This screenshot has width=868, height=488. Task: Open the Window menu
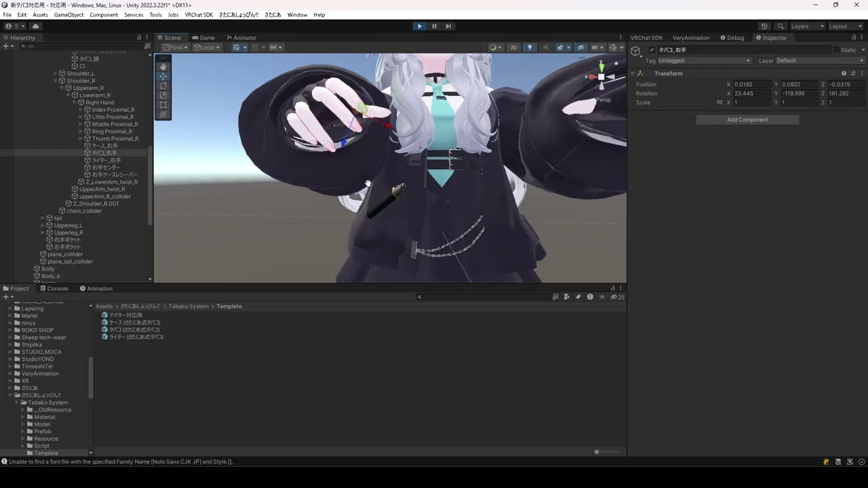pyautogui.click(x=297, y=15)
